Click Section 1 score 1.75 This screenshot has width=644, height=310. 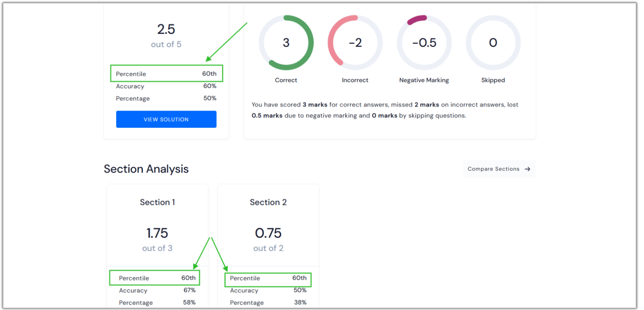(x=157, y=233)
